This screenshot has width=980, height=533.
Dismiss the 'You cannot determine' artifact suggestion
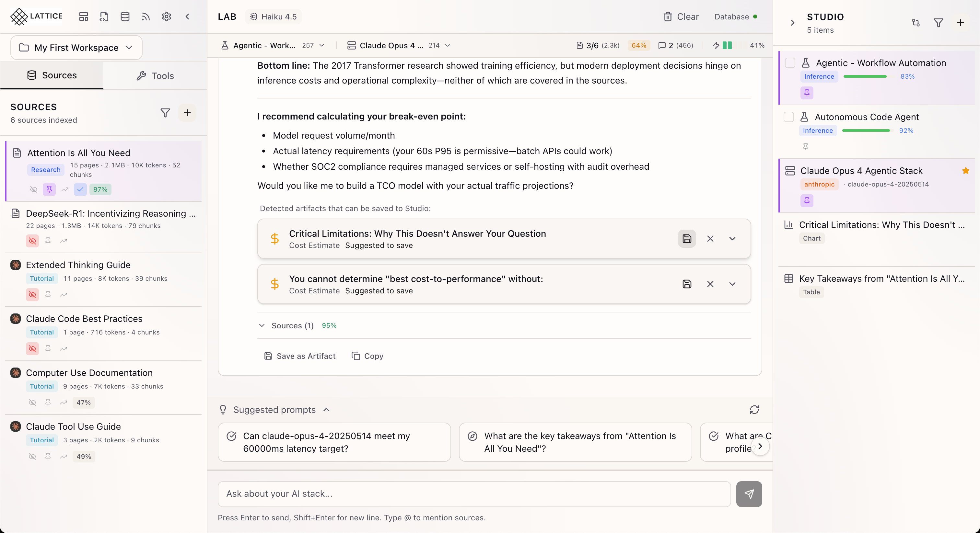[710, 284]
